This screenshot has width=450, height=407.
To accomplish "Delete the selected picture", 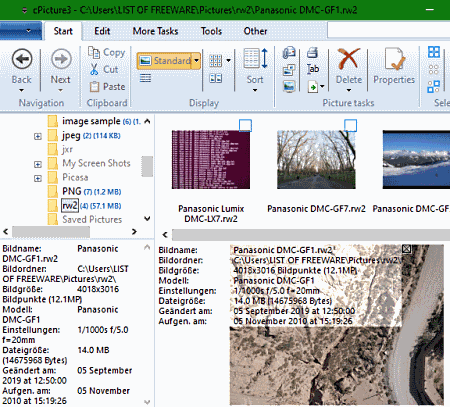I will [x=349, y=59].
